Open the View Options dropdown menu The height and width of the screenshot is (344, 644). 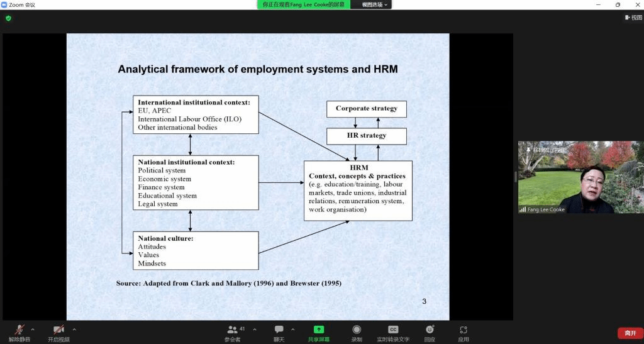(x=375, y=4)
